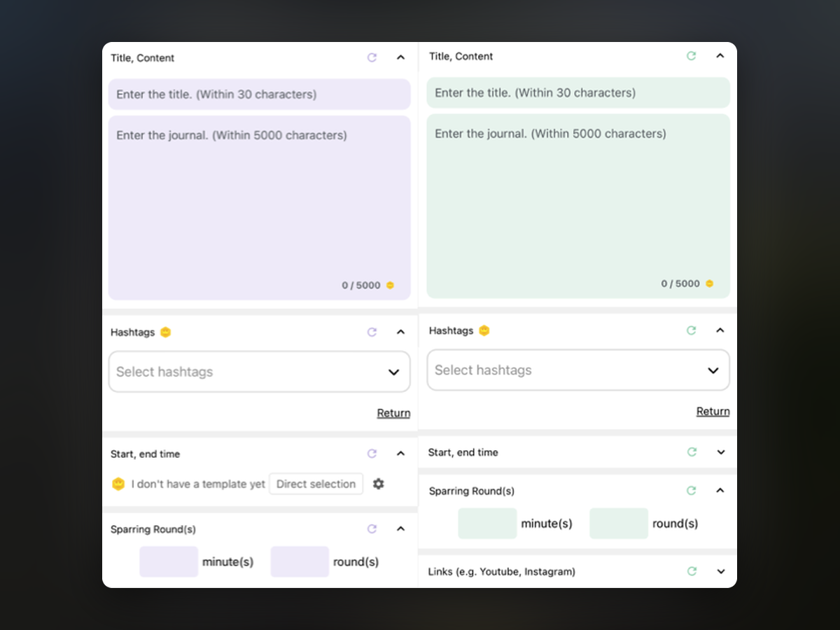Screen dimensions: 840x630
Task: Click the yellow icon beside purple 0 / 5000 counter
Action: 390,286
